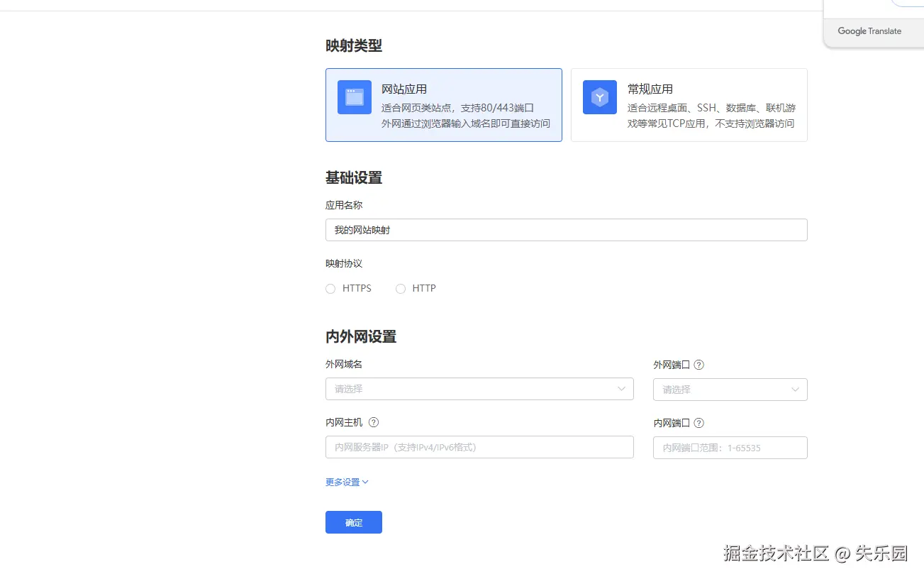Click the 映射协议 label
The width and height of the screenshot is (924, 579).
pyautogui.click(x=344, y=263)
